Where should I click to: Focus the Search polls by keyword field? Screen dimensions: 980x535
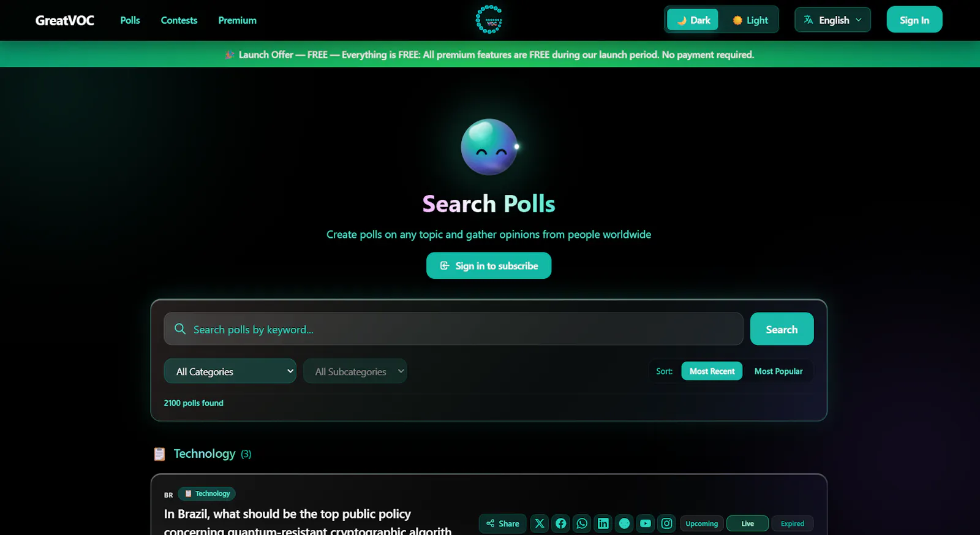click(453, 329)
